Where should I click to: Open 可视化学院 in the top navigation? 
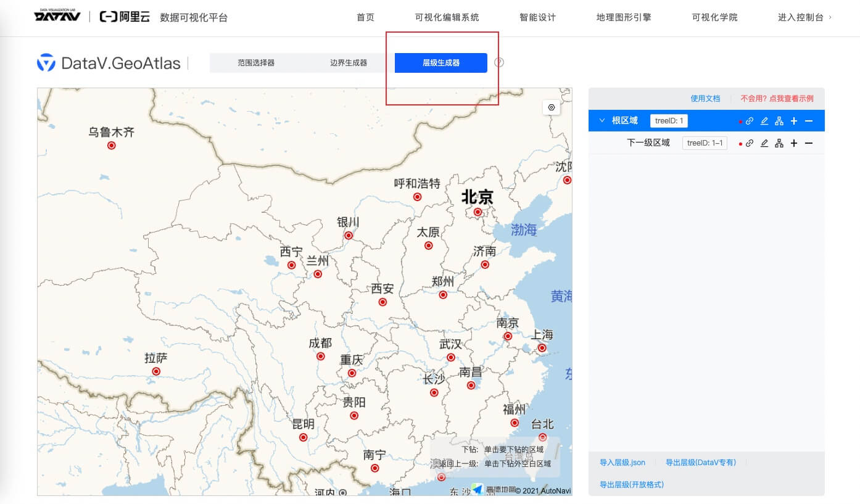click(714, 17)
